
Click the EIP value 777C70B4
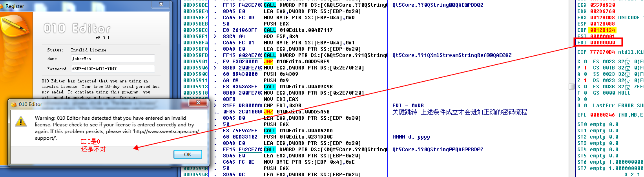[603, 52]
